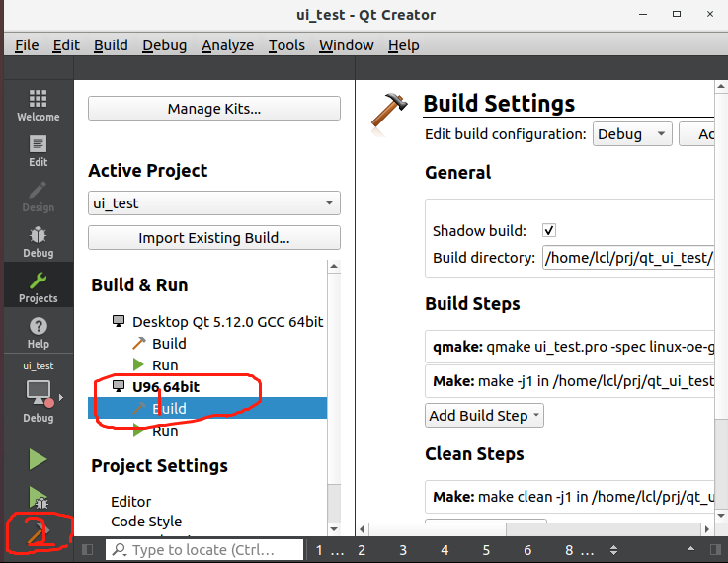This screenshot has width=728, height=563.
Task: Open the Tools menu
Action: 286,45
